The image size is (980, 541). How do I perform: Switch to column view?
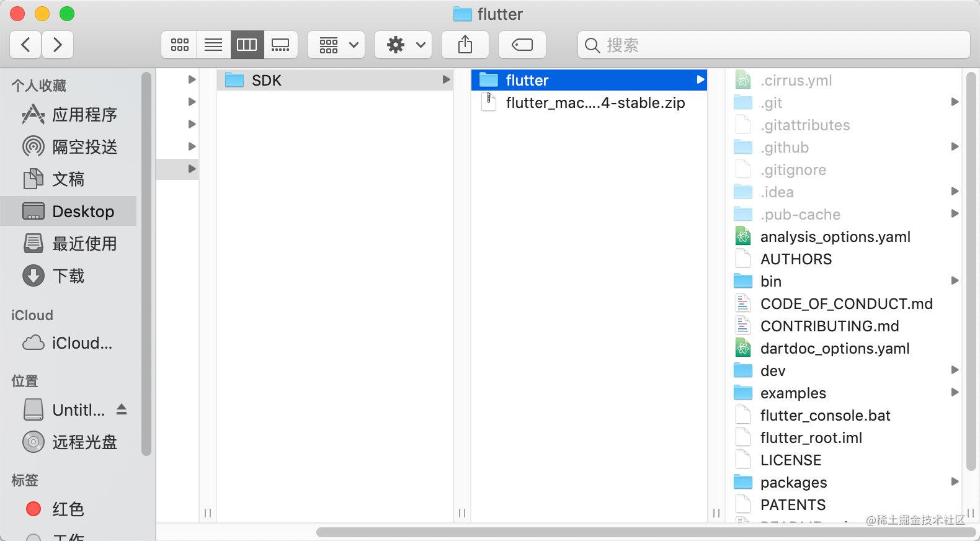(x=247, y=45)
